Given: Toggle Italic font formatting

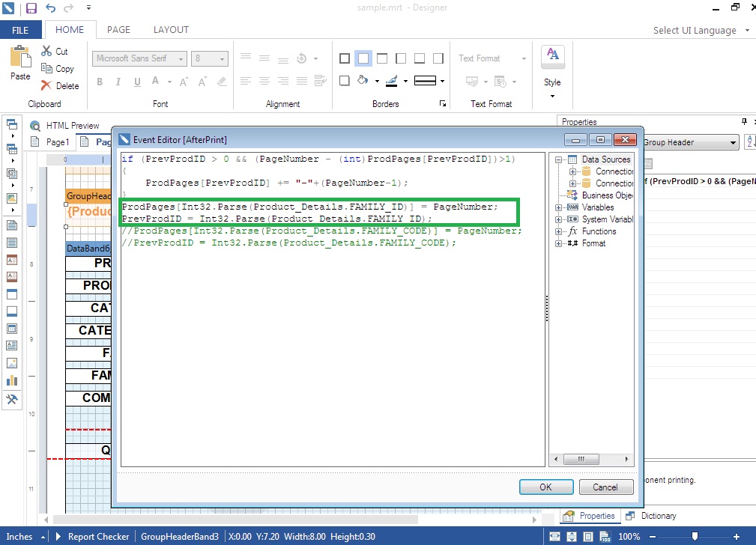Looking at the screenshot, I should [x=118, y=82].
